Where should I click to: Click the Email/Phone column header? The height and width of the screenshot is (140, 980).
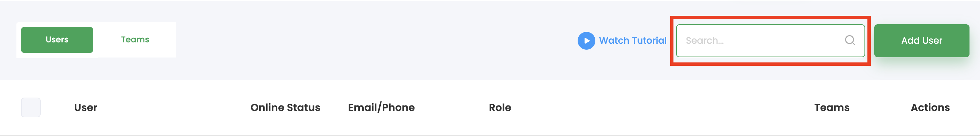381,108
